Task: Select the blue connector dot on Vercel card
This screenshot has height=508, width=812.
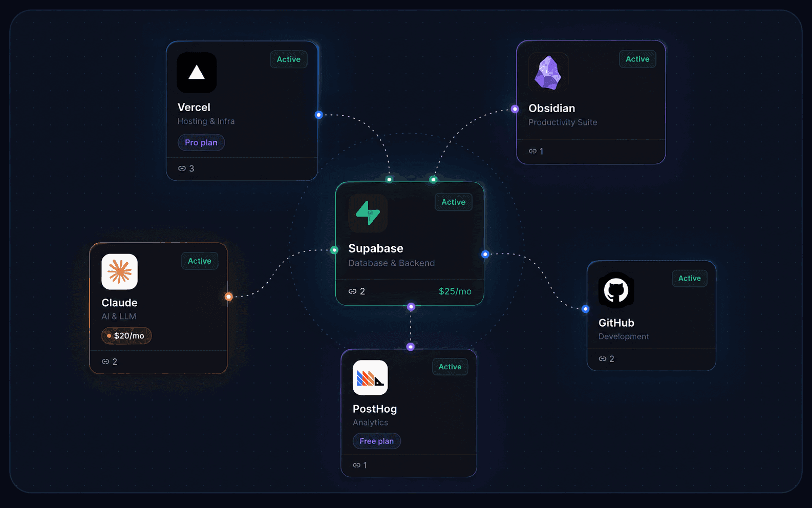Action: [x=318, y=115]
